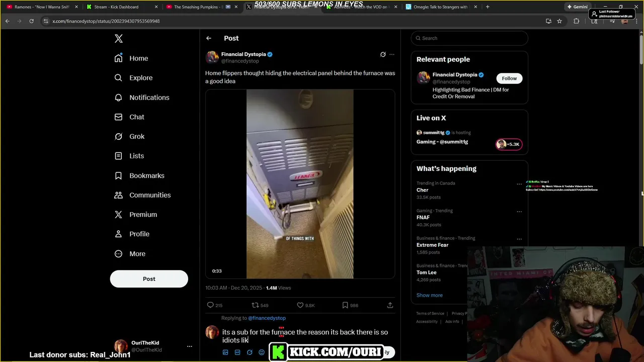Image resolution: width=644 pixels, height=362 pixels.
Task: Click the X Search field
Action: tap(469, 38)
